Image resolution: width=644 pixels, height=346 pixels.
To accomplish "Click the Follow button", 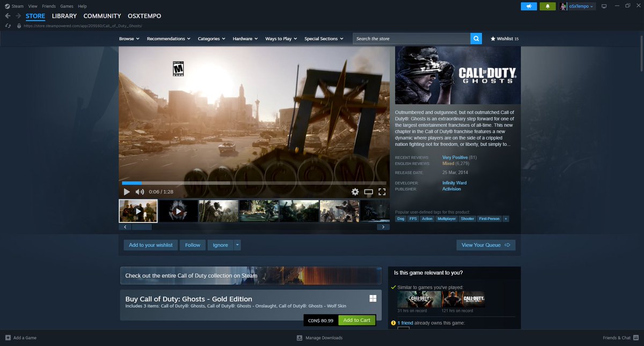I will click(x=193, y=245).
